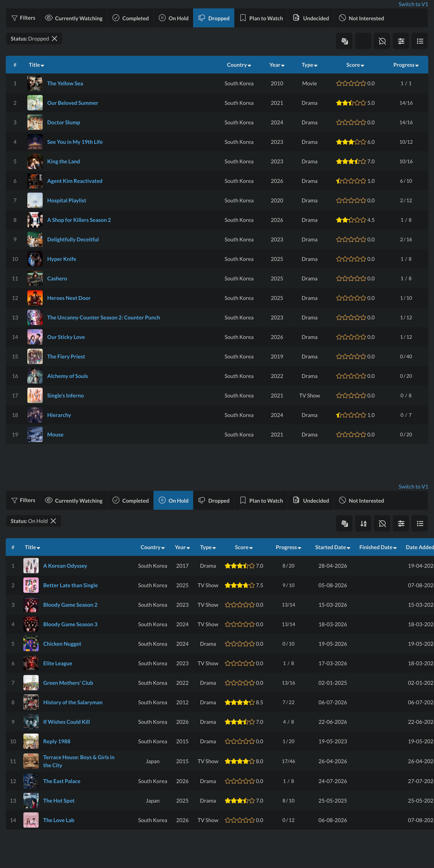This screenshot has height=868, width=434.
Task: Sort Dropped table by Year column
Action: [277, 65]
